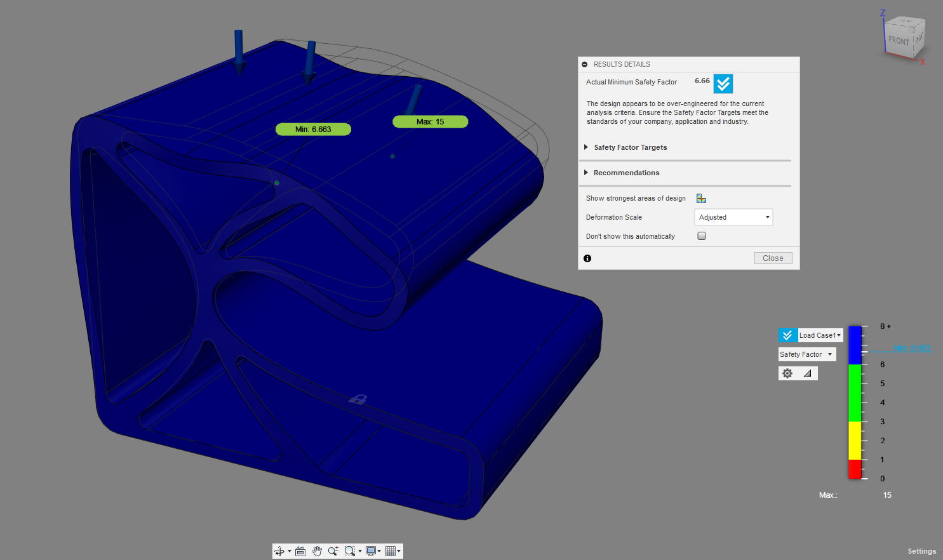Screen dimensions: 943x560
Task: Open Settings in the bottom corner
Action: click(921, 551)
